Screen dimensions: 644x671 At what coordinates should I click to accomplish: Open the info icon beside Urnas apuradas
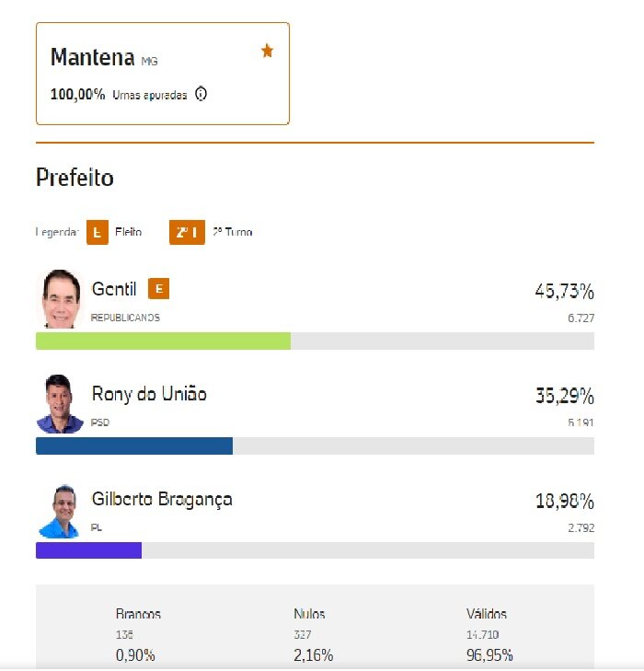pyautogui.click(x=201, y=94)
